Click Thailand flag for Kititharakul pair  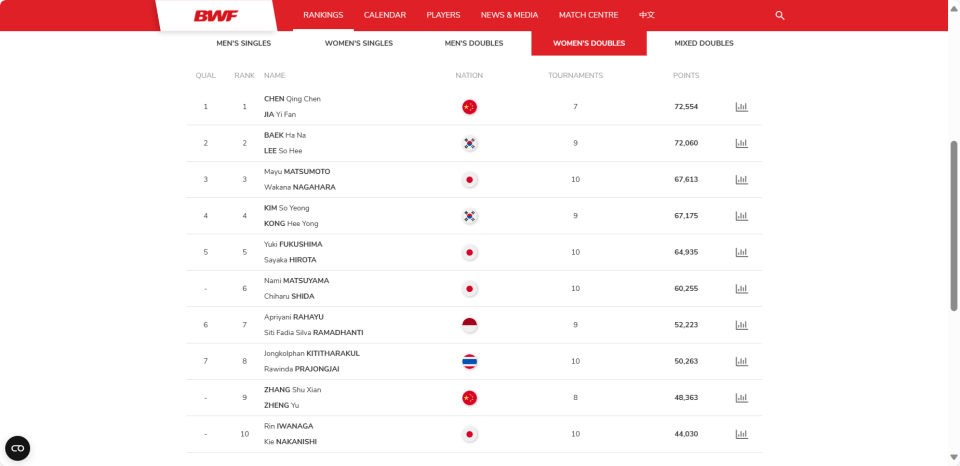click(x=469, y=361)
